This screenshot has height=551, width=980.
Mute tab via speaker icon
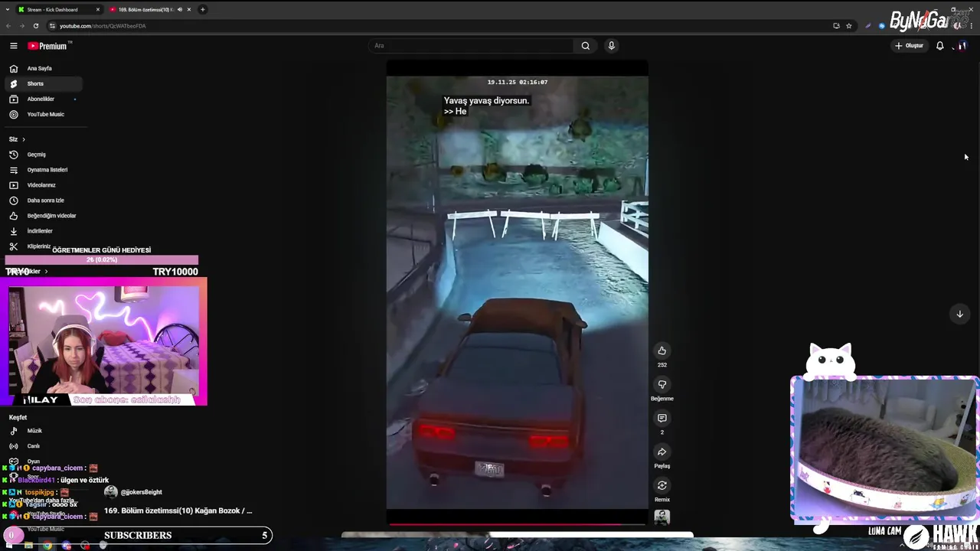click(179, 9)
